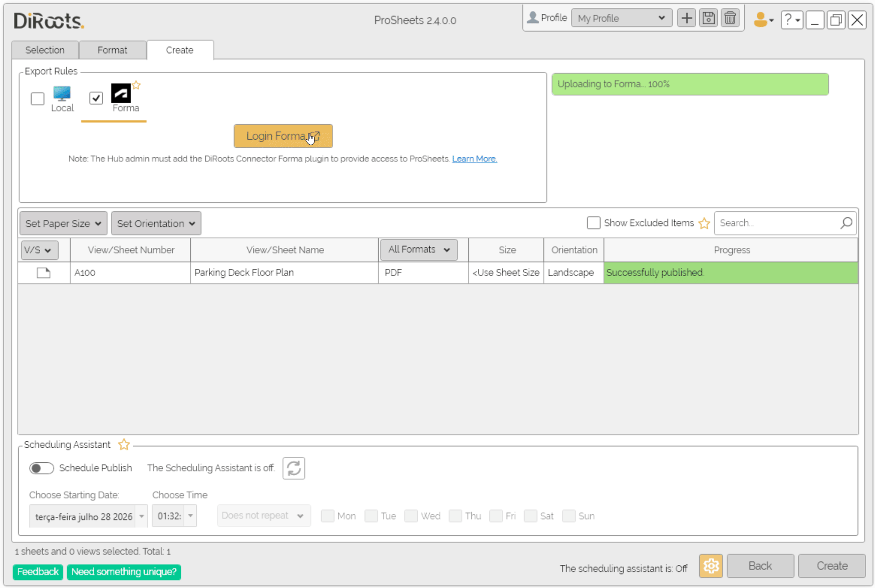The height and width of the screenshot is (588, 875).
Task: Check the Sun day checkbox
Action: [x=568, y=516]
